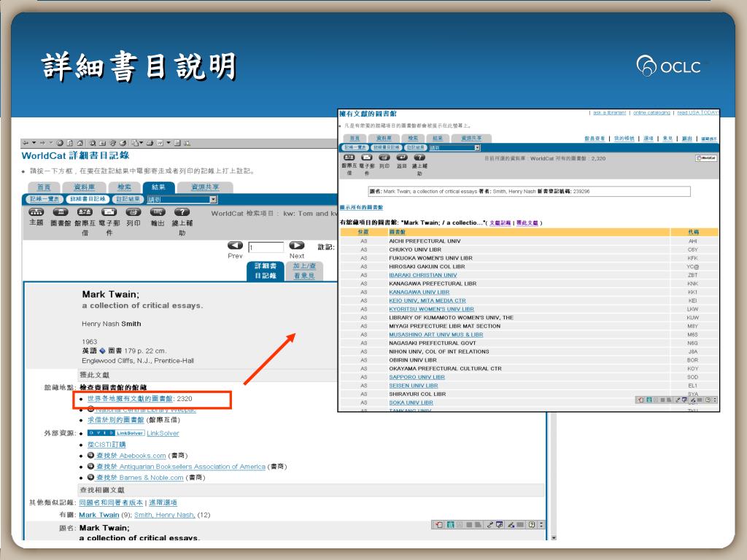Click the 館際互借 icon in the detailed record toolbar

[x=85, y=212]
